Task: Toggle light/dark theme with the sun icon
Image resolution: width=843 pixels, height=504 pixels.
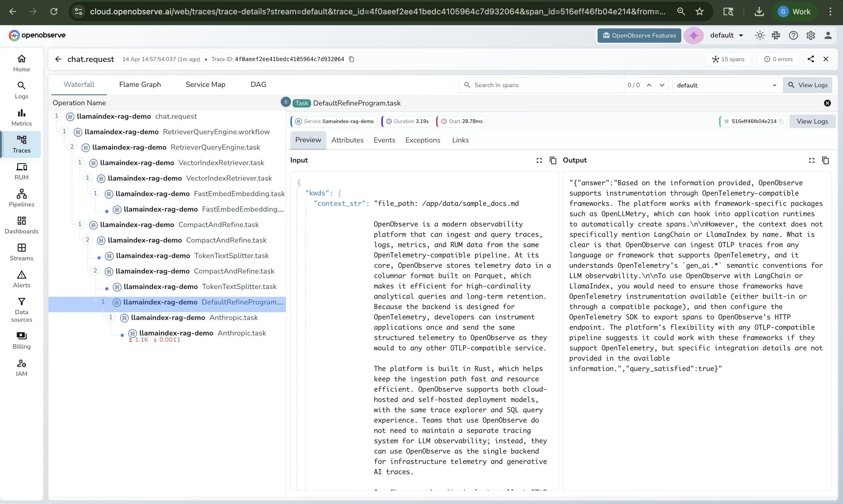Action: click(760, 35)
